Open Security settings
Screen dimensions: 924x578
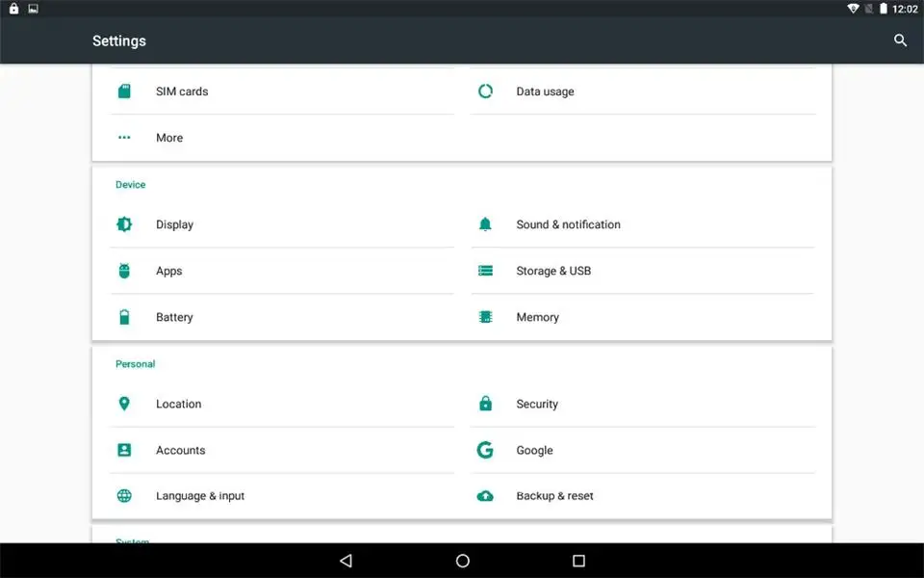[643, 404]
